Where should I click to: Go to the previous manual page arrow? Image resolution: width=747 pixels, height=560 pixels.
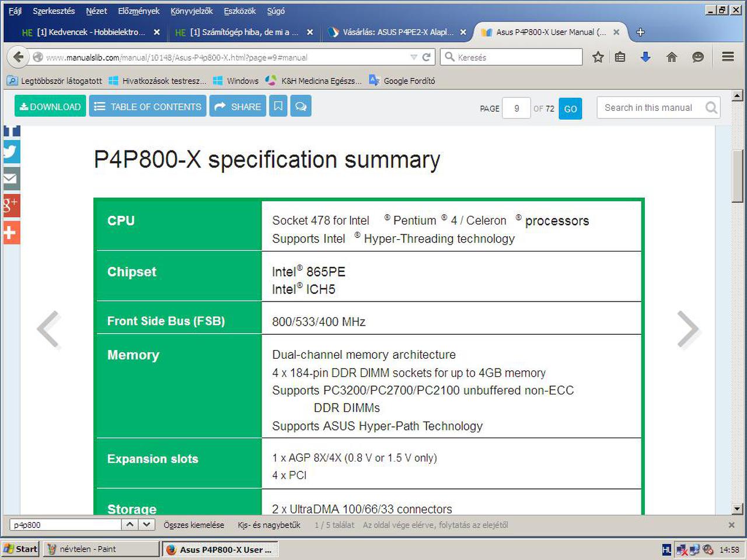click(49, 330)
